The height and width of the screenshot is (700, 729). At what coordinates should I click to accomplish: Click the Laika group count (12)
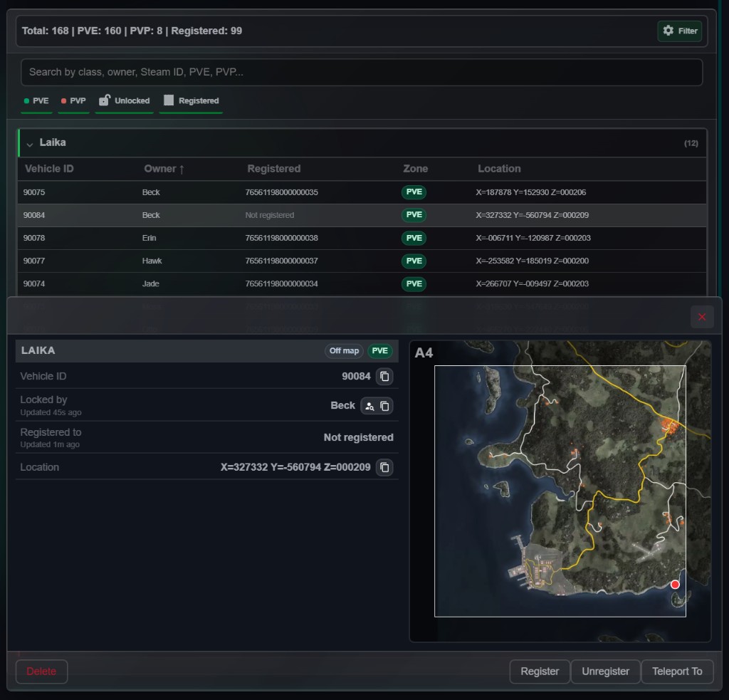(x=691, y=143)
